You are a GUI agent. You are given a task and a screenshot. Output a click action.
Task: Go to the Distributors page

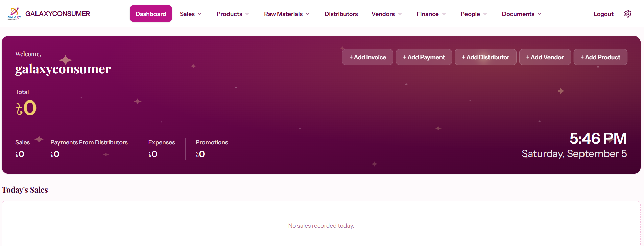[x=341, y=14]
